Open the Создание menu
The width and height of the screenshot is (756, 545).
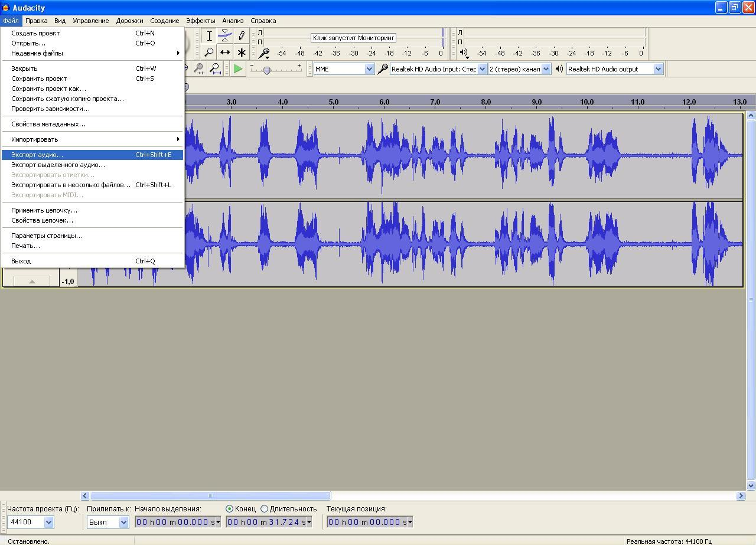coord(165,21)
